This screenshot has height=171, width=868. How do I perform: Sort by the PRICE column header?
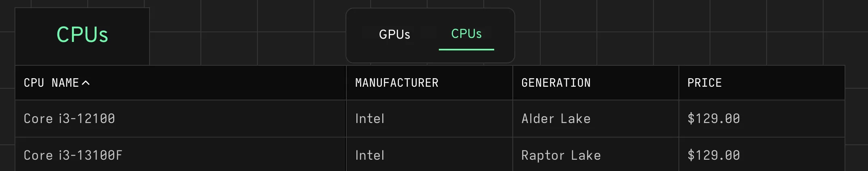point(704,83)
